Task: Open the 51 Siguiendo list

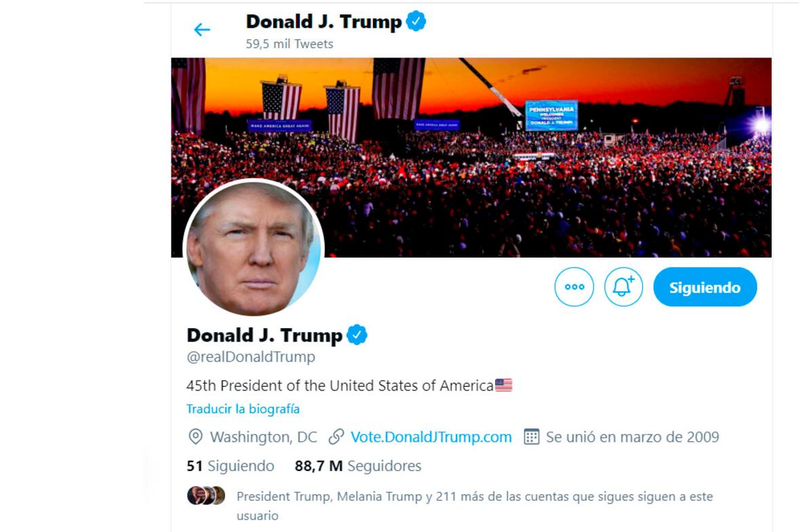Action: point(231,466)
